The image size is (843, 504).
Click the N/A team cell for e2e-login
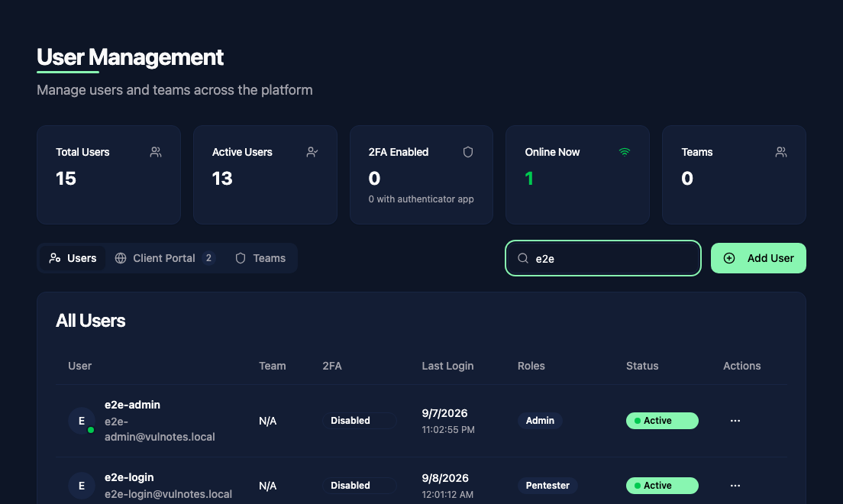tap(268, 486)
